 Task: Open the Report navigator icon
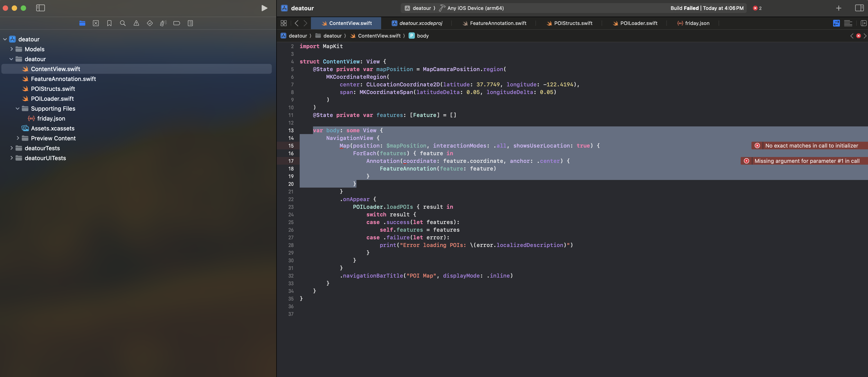pos(190,23)
